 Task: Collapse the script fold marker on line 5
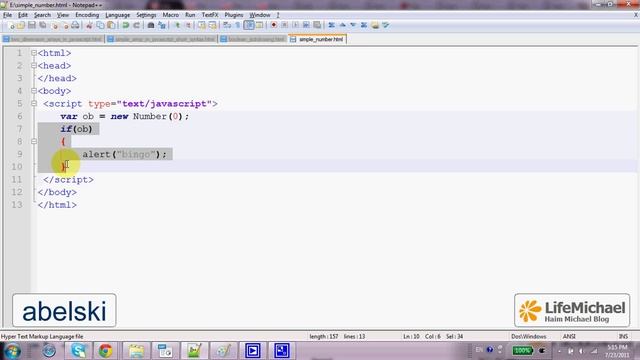pyautogui.click(x=34, y=104)
